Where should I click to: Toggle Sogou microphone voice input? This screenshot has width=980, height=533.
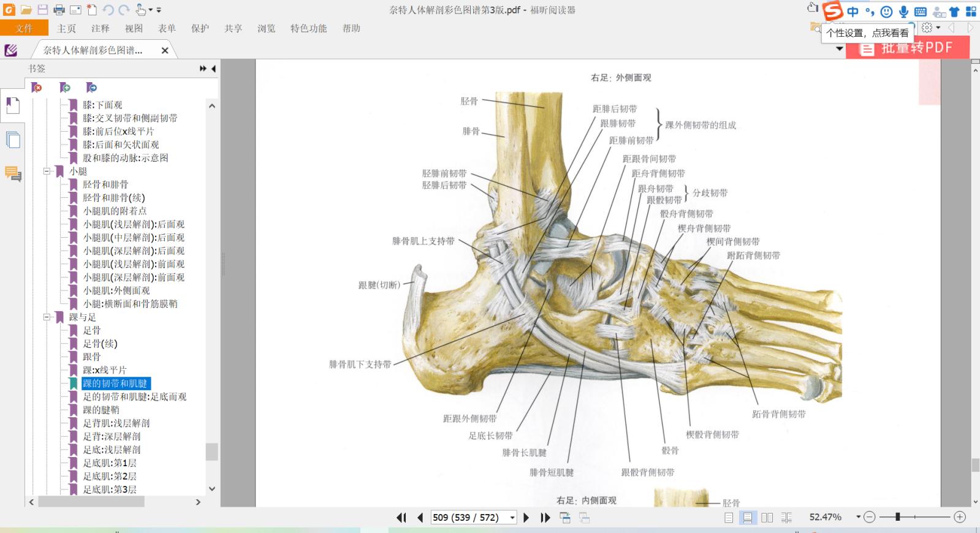[903, 12]
